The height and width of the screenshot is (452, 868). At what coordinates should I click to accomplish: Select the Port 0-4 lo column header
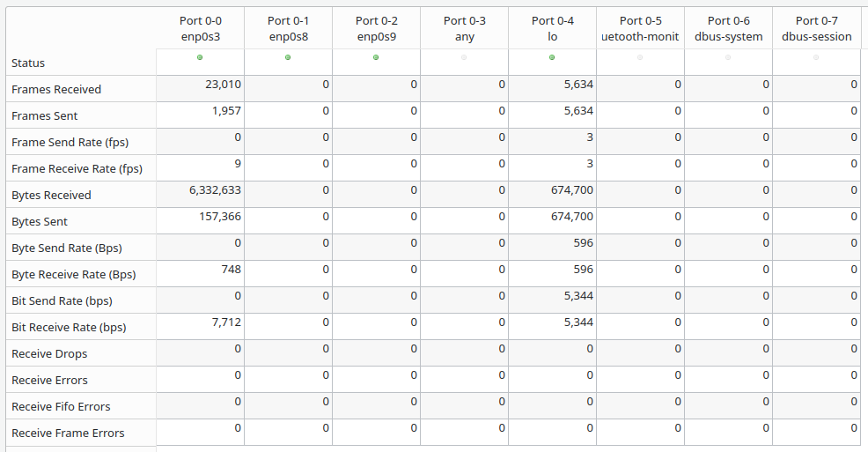tap(552, 28)
